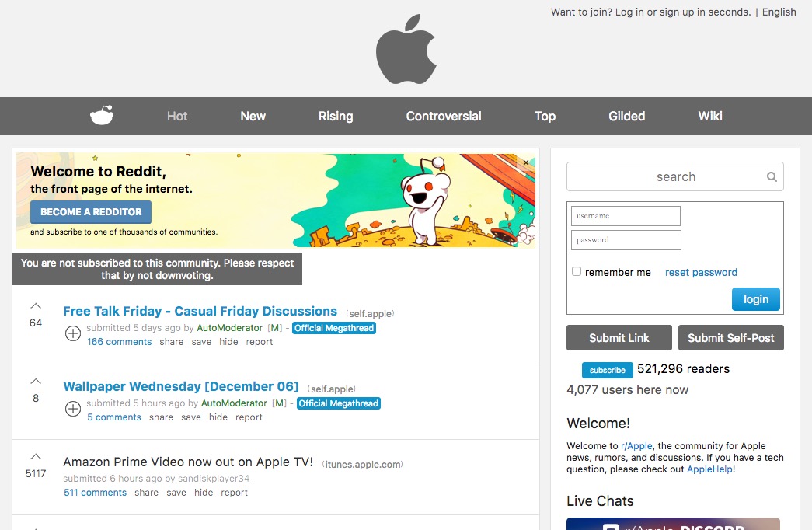812x530 pixels.
Task: Upvote the Amazon Prime Video post
Action: coord(36,457)
